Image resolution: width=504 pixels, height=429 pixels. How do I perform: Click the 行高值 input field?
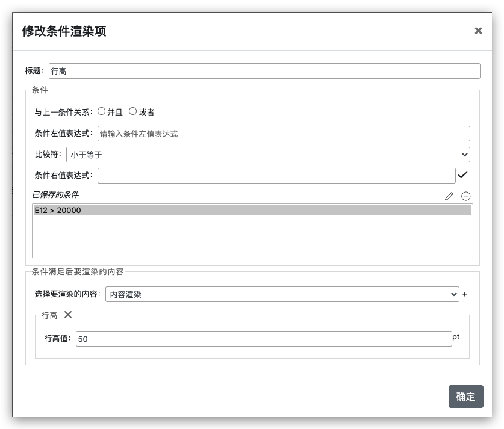click(264, 339)
